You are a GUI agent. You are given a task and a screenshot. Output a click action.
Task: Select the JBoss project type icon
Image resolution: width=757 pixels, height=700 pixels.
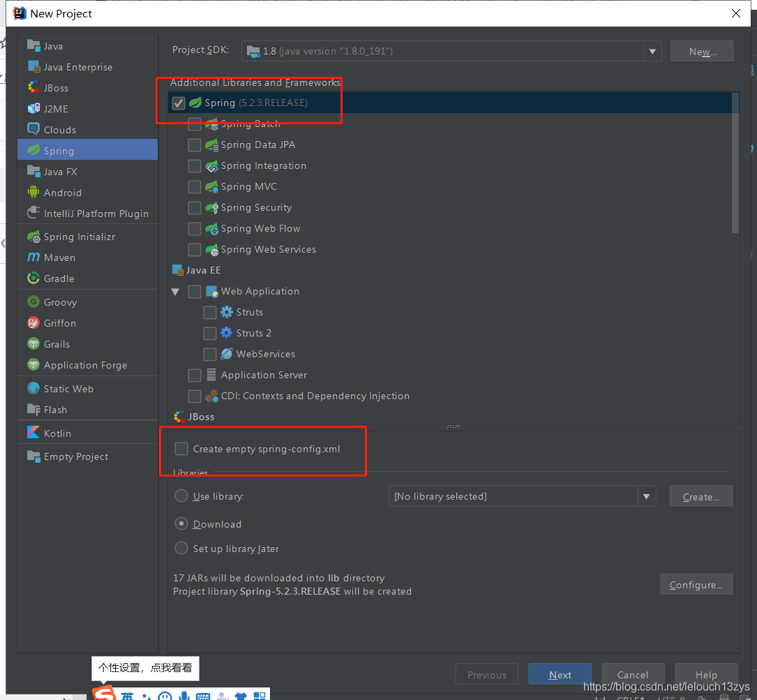tap(33, 88)
